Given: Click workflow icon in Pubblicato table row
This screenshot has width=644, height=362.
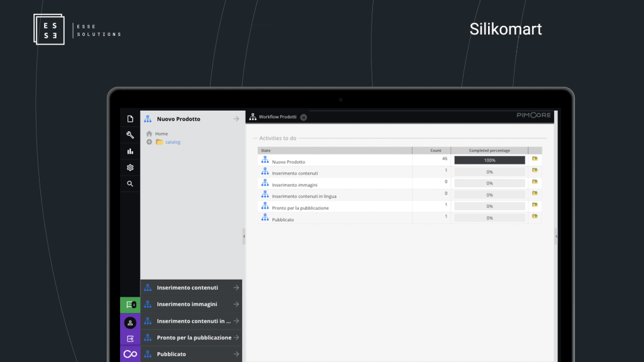Looking at the screenshot, I should coord(265,217).
